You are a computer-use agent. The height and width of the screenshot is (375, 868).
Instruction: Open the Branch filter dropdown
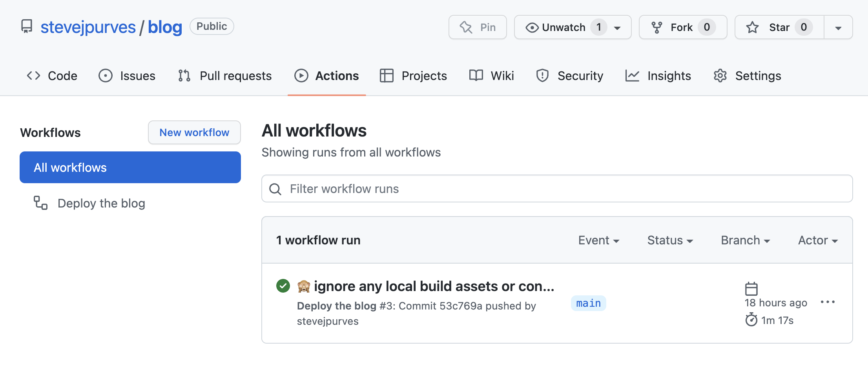tap(745, 240)
